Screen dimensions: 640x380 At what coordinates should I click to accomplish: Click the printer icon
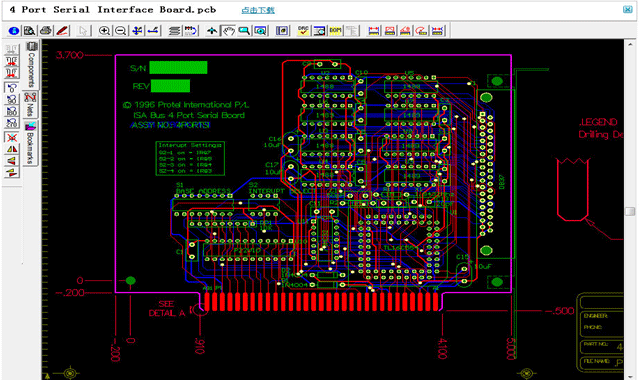[x=46, y=31]
